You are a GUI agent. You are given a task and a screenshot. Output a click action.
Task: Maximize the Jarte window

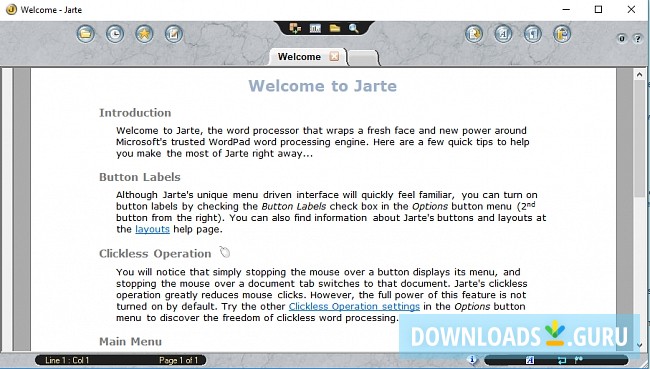tap(598, 9)
